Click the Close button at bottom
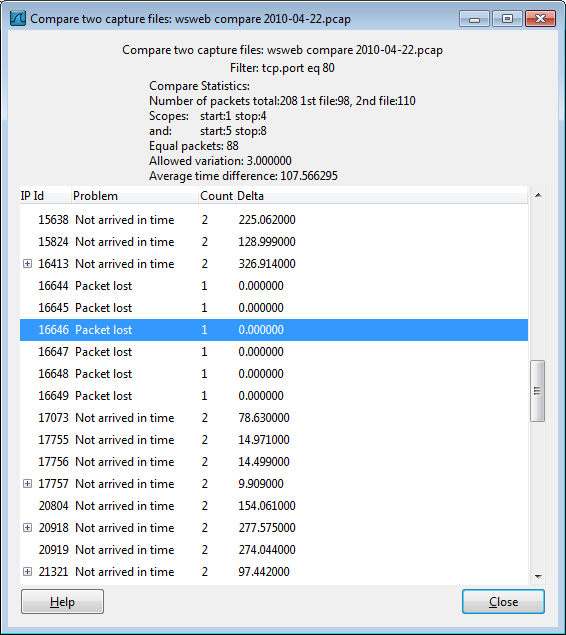 503,602
